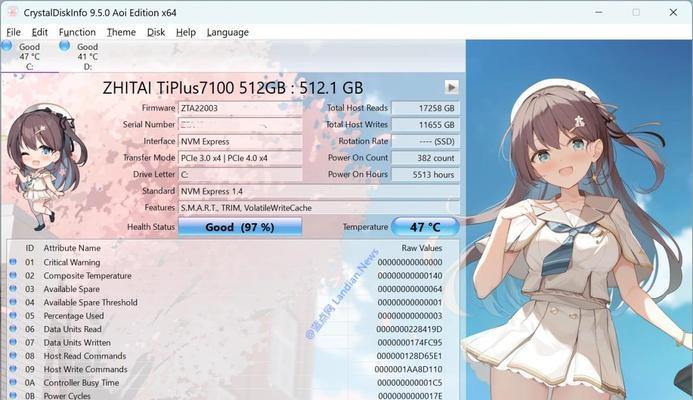Click the Good (97 %) health status button

click(x=240, y=227)
